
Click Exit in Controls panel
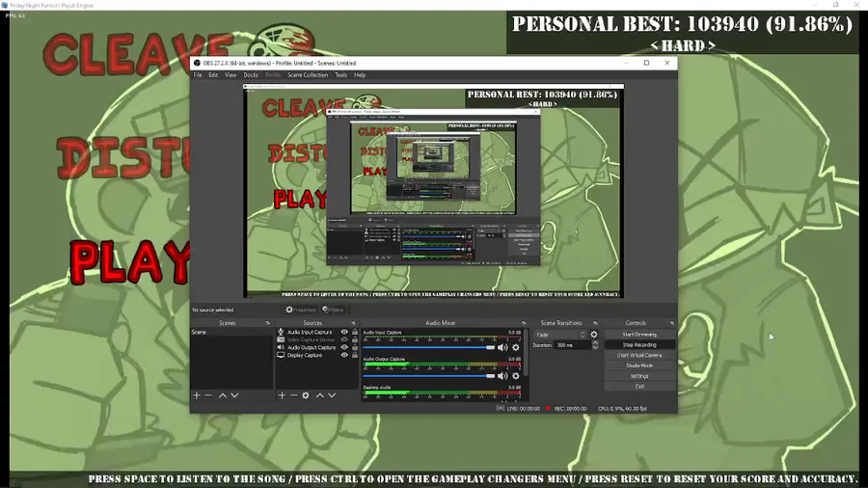(x=639, y=386)
